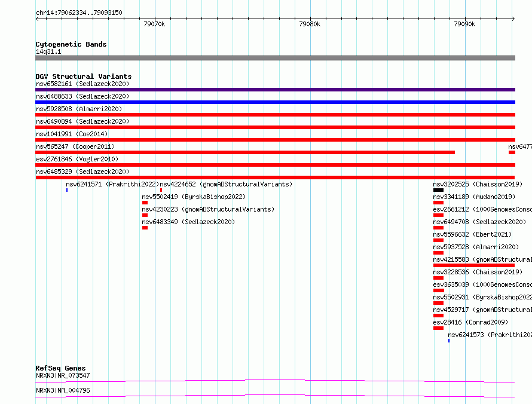The height and width of the screenshot is (404, 532).
Task: Click the nsv565247 (Cooper2011) label
Action: pyautogui.click(x=75, y=146)
